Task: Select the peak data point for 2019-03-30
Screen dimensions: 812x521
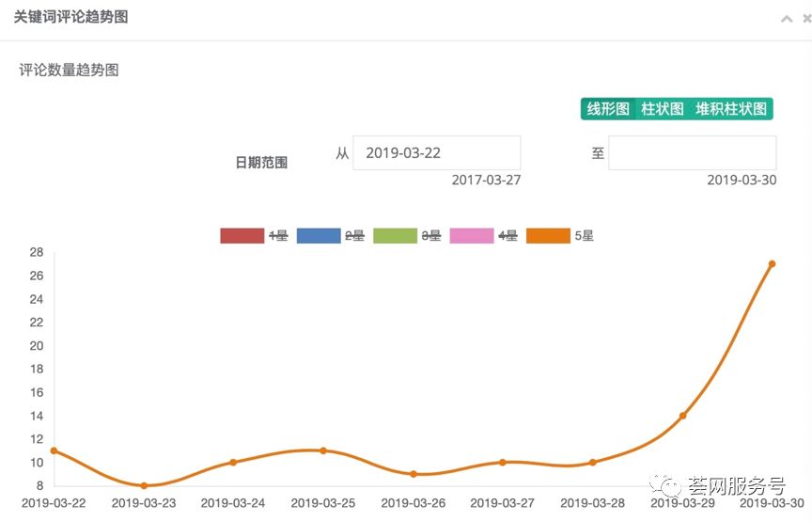Action: pyautogui.click(x=772, y=264)
